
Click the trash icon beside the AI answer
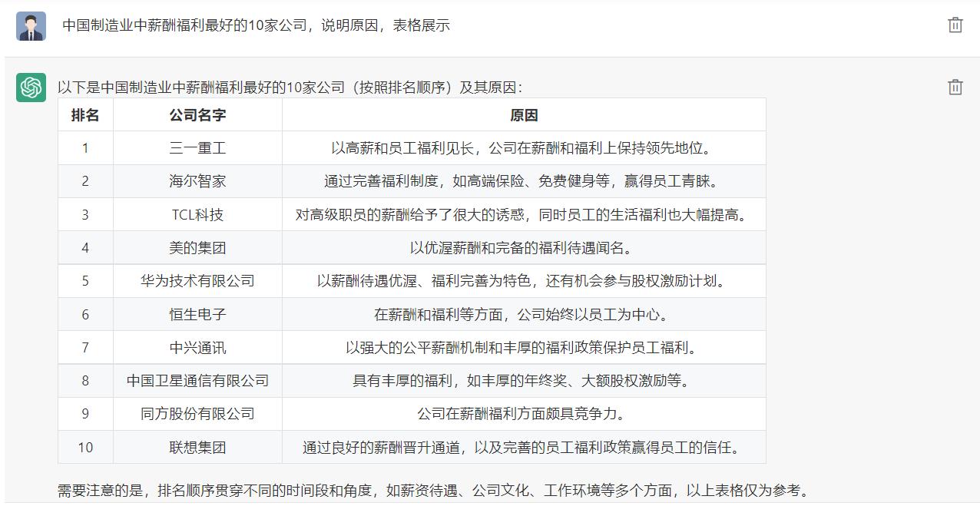(x=955, y=88)
